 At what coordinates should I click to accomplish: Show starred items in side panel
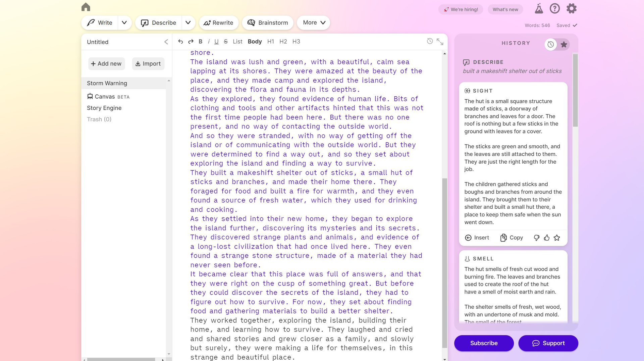point(564,44)
